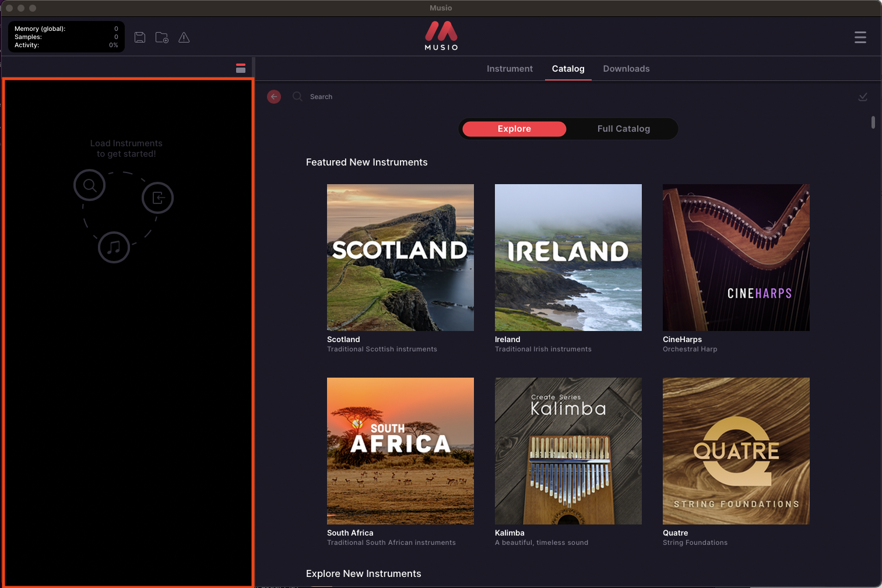Open the hamburger menu at top right
This screenshot has width=882, height=588.
(x=860, y=37)
